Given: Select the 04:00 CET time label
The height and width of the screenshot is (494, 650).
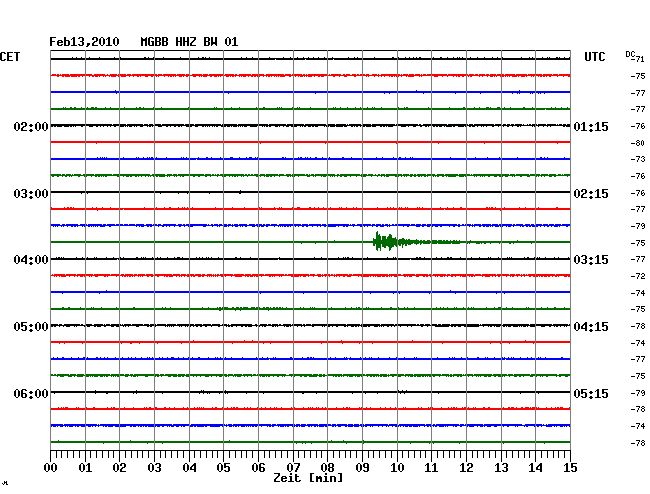Looking at the screenshot, I should [31, 260].
